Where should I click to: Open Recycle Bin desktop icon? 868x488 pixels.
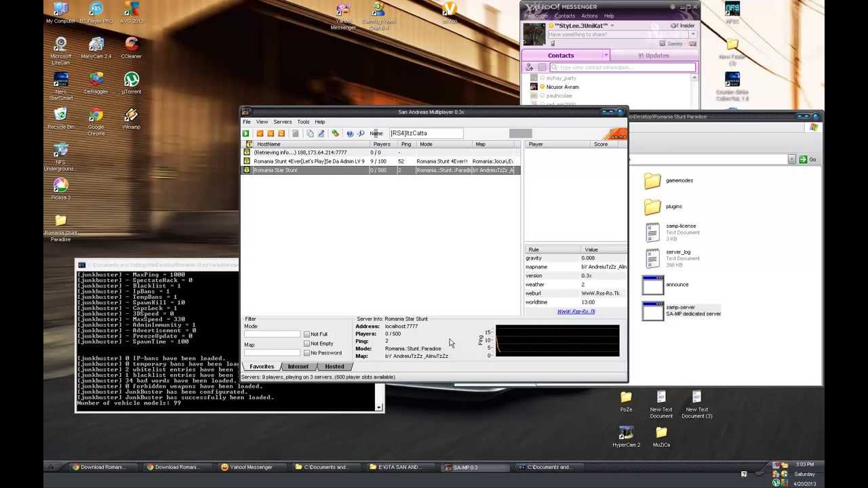point(60,119)
